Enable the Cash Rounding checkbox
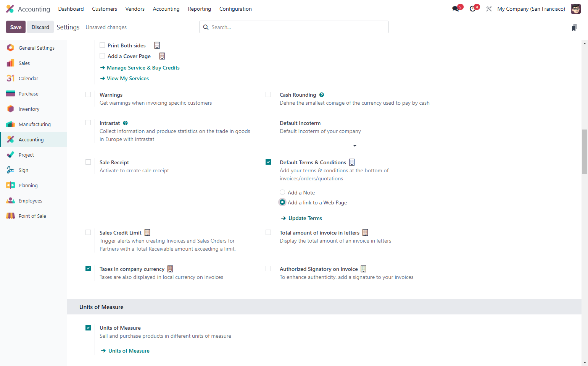This screenshot has width=588, height=366. click(268, 94)
